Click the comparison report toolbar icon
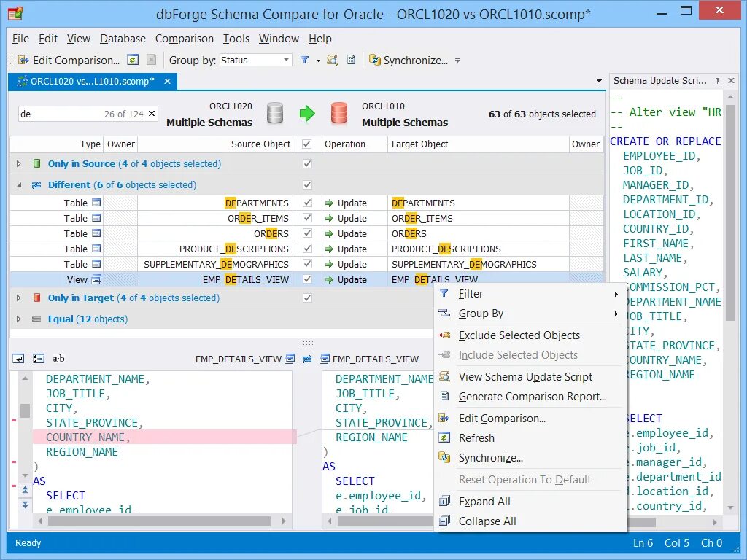 click(351, 60)
